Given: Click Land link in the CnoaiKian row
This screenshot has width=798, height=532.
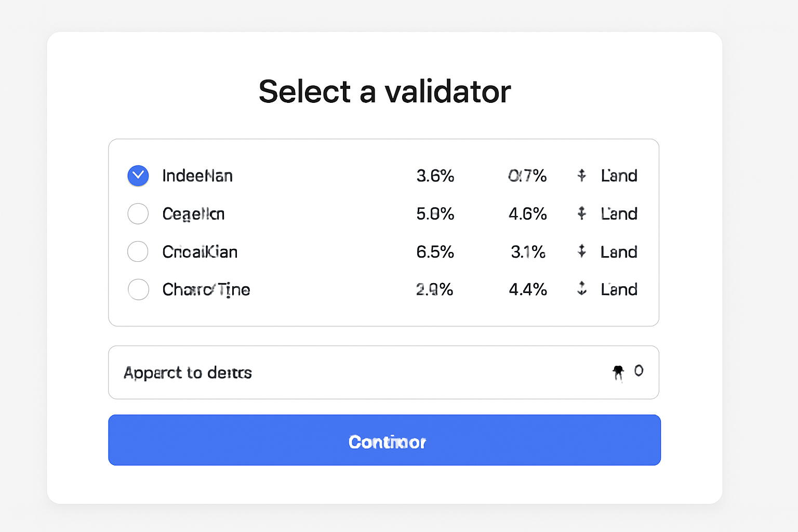Looking at the screenshot, I should tap(619, 252).
